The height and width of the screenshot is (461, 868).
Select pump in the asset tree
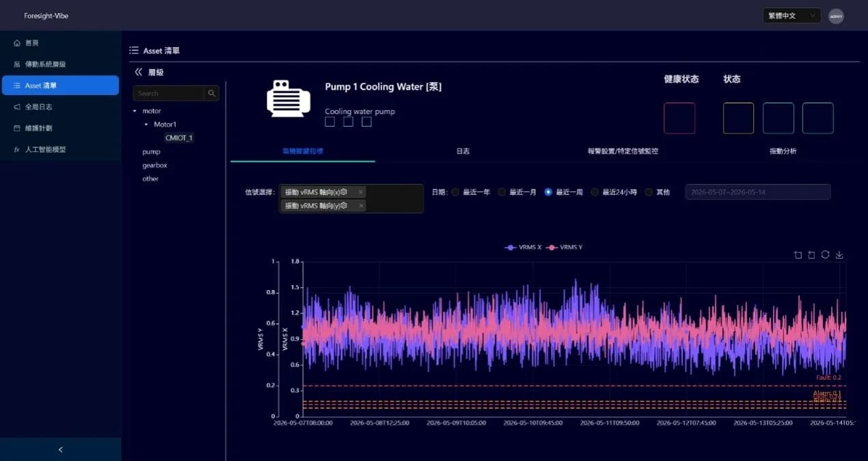click(151, 152)
